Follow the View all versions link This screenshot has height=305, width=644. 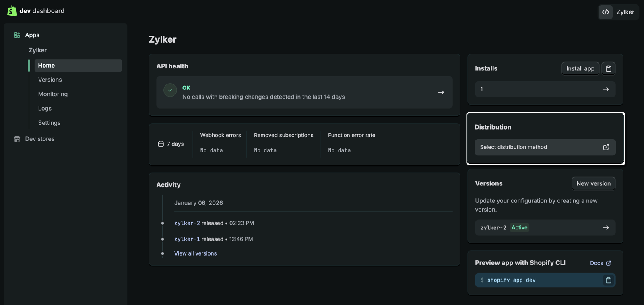195,253
